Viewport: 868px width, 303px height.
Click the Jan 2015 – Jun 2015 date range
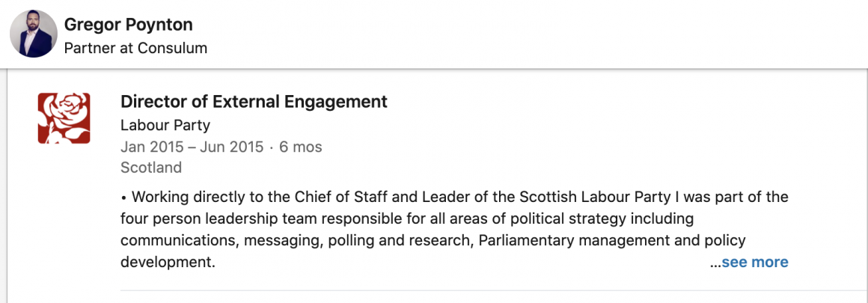click(x=192, y=147)
